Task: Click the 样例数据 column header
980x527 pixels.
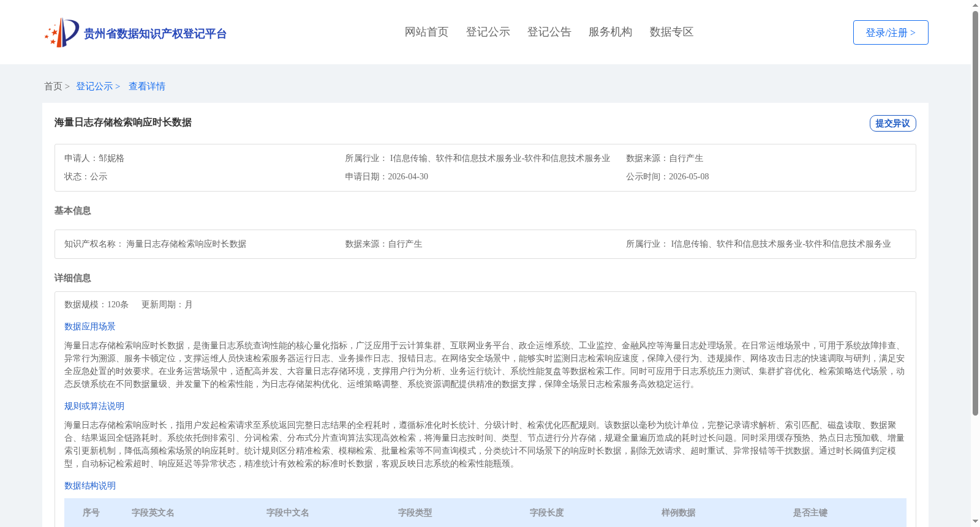Action: [x=679, y=512]
